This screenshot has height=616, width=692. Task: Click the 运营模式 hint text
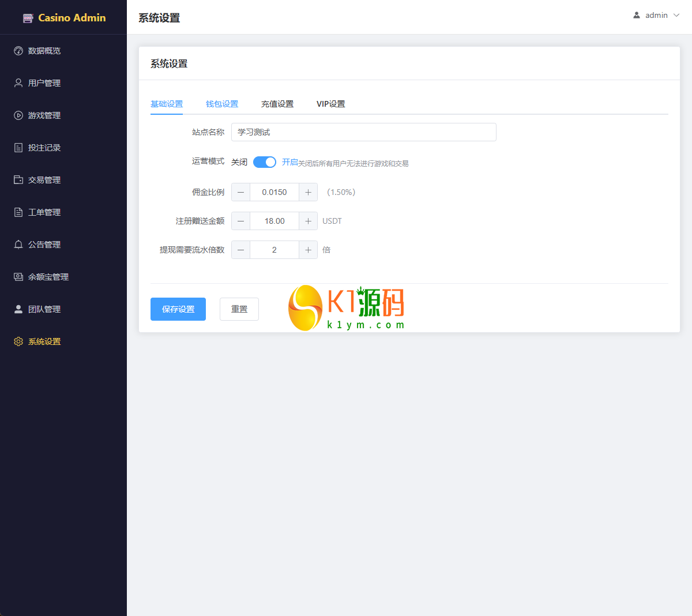click(353, 164)
